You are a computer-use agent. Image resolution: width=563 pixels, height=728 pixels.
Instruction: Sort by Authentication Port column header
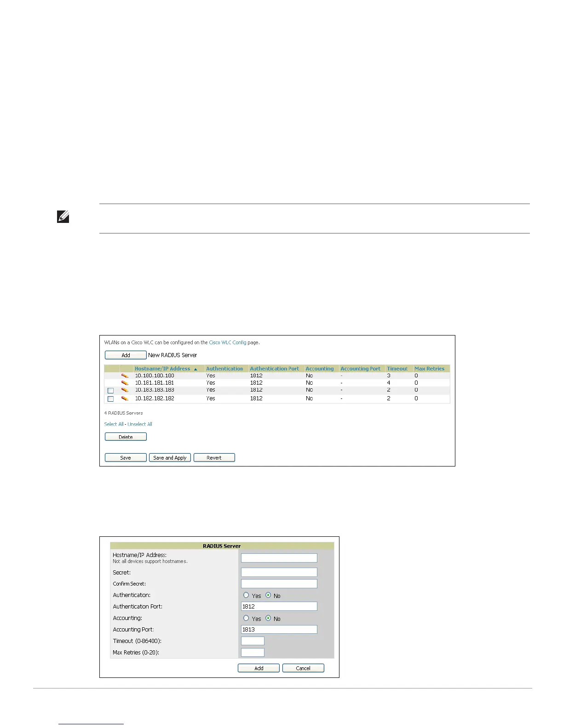(275, 369)
